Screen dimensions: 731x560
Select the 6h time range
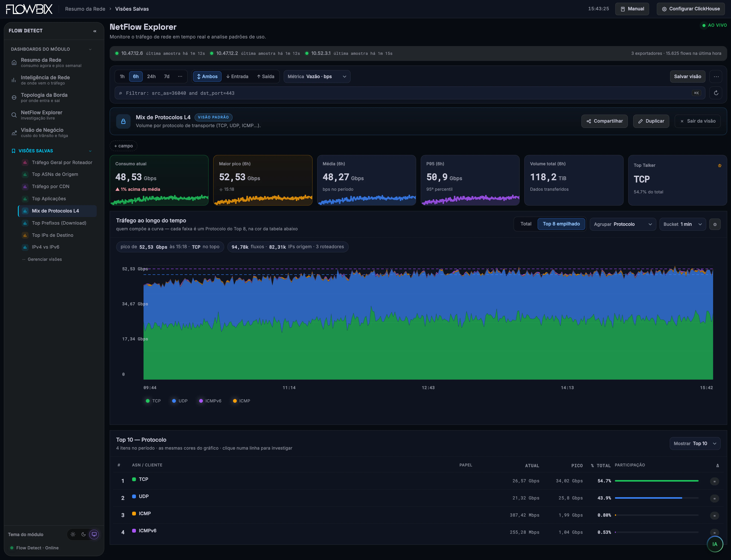click(x=136, y=77)
